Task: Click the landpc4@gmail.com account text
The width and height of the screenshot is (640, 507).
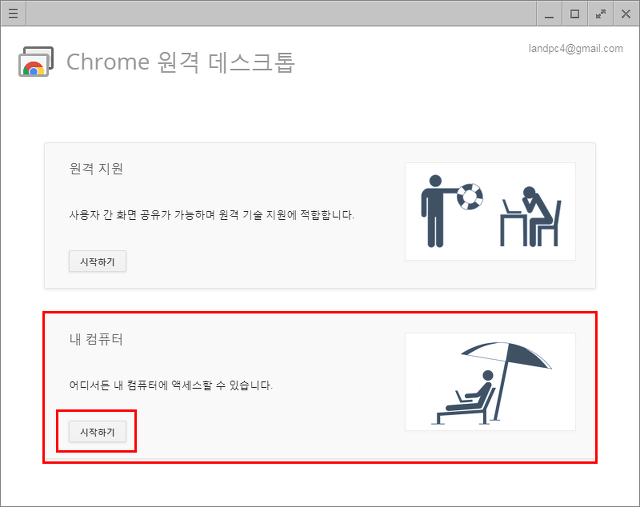Action: (576, 49)
